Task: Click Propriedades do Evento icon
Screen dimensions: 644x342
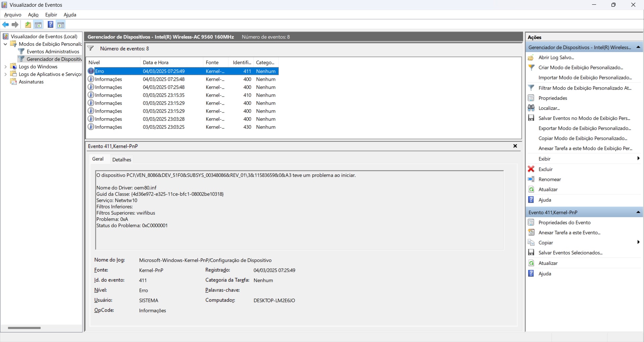Action: [531, 223]
